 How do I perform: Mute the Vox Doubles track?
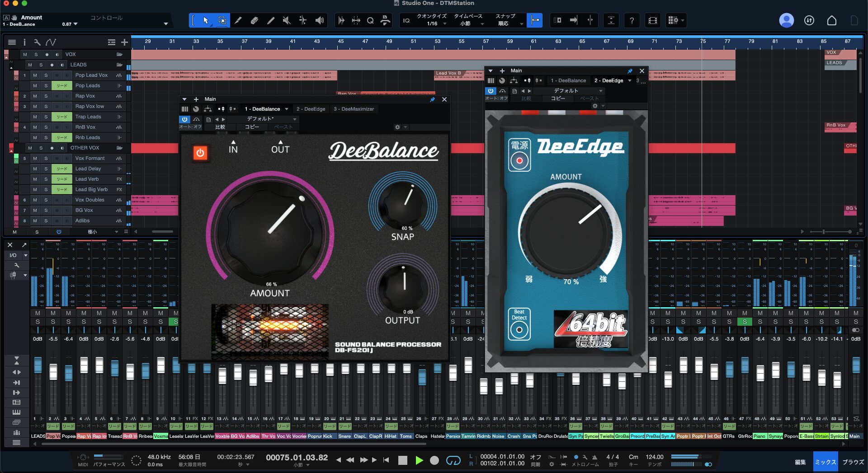[35, 200]
